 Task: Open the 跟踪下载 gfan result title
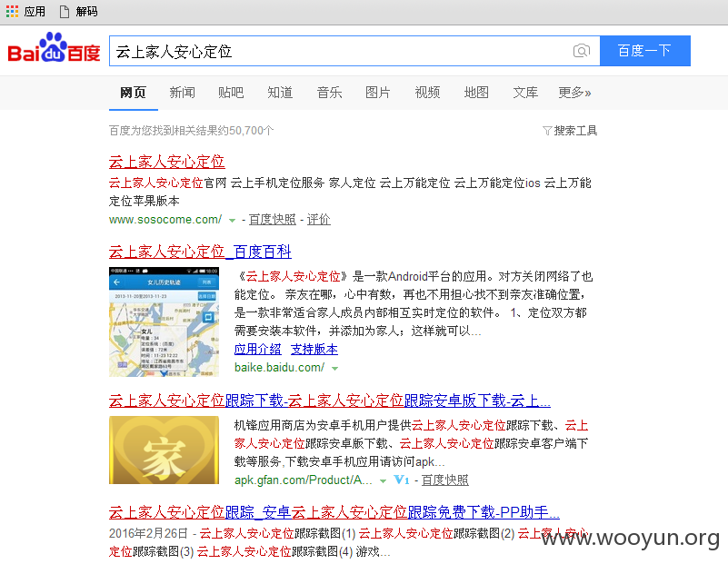pyautogui.click(x=330, y=401)
